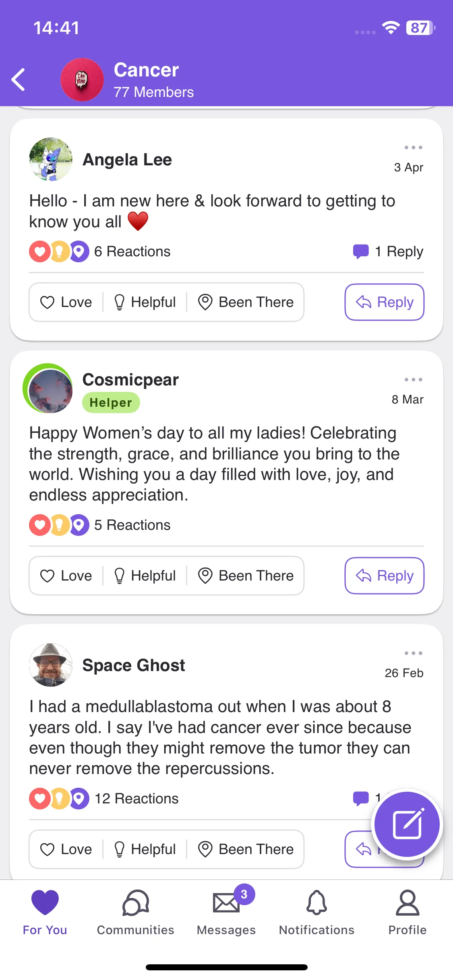Open options menu on Space Ghost's post
Viewport: 453px width, 980px height.
pyautogui.click(x=413, y=653)
